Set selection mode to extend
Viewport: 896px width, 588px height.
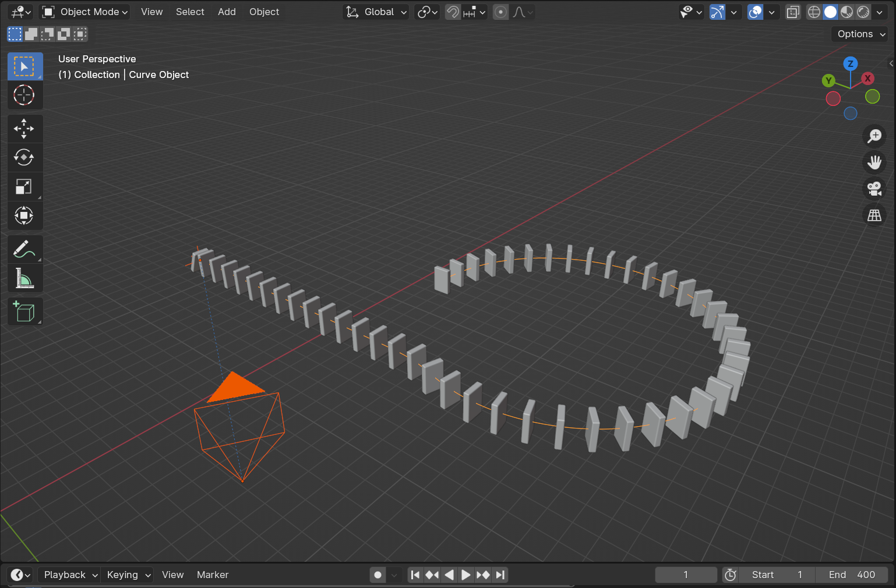coord(31,34)
